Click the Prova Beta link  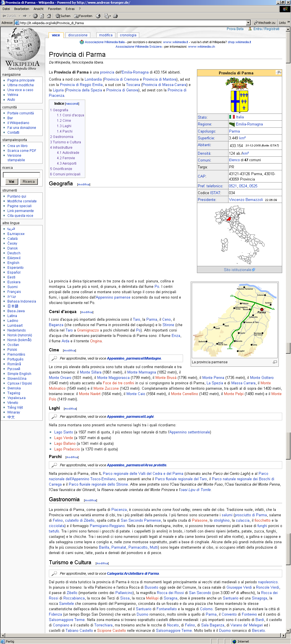[x=235, y=29]
